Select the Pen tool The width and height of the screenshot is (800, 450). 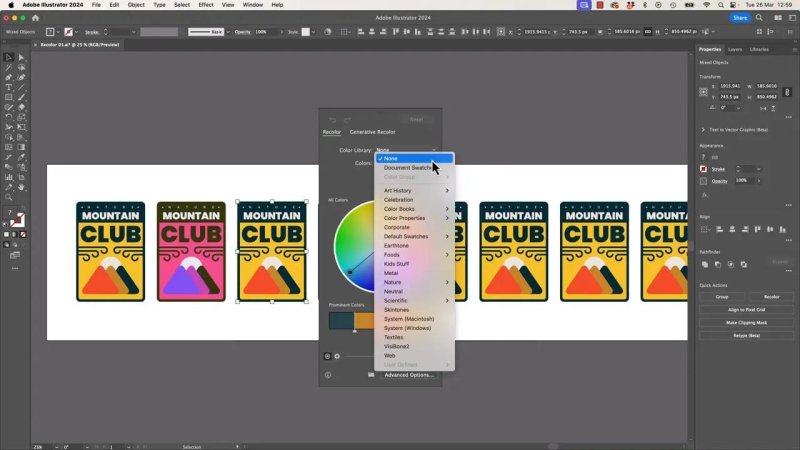pos(9,77)
